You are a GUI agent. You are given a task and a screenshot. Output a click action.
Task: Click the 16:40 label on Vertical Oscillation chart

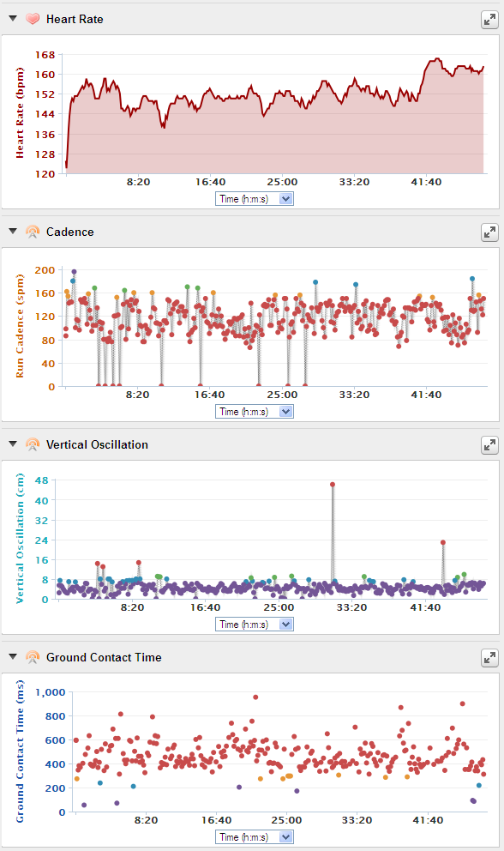[x=205, y=607]
